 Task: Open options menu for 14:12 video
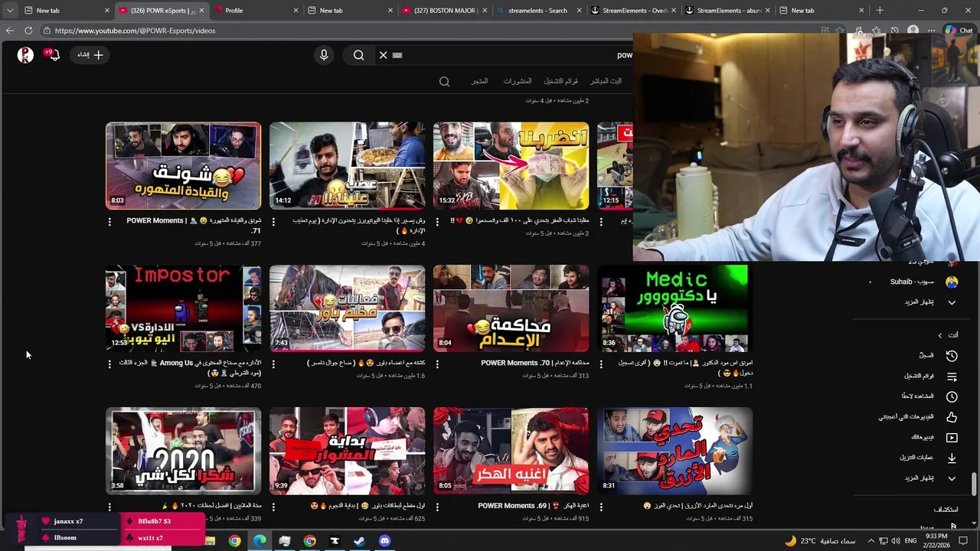[273, 221]
